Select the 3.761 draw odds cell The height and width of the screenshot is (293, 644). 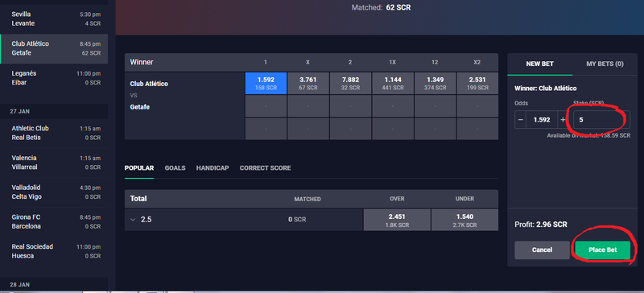tap(308, 84)
